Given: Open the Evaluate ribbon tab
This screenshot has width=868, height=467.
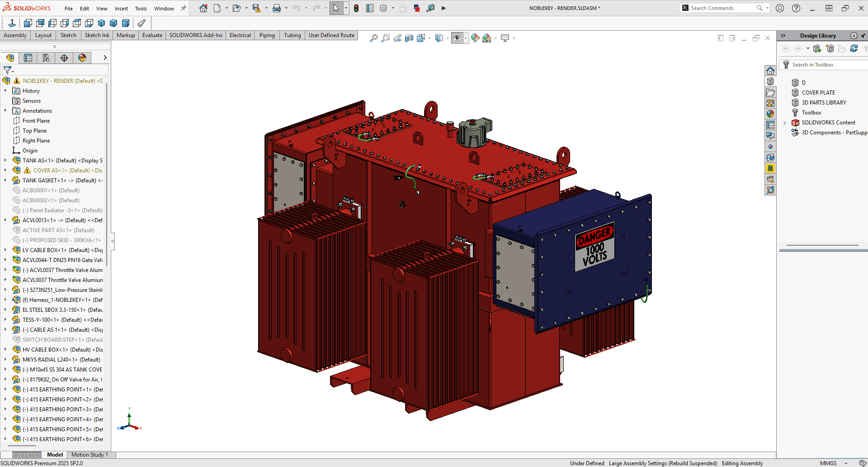Looking at the screenshot, I should pos(152,35).
